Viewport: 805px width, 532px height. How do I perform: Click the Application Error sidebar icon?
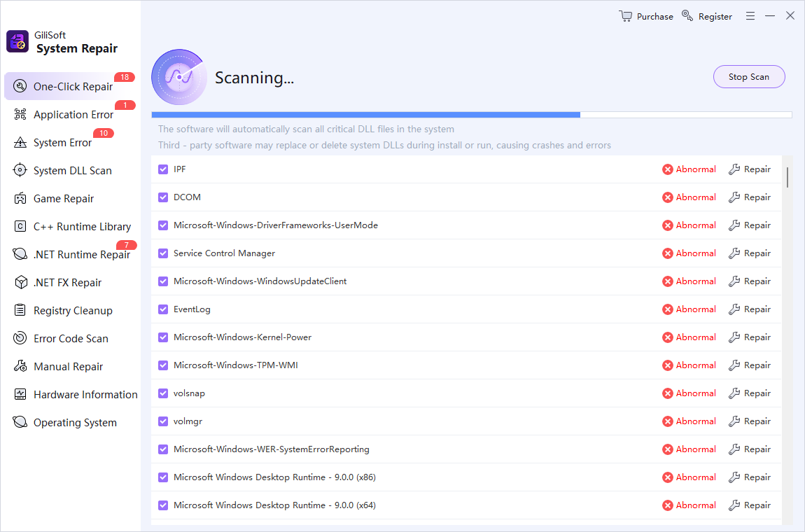(x=20, y=114)
